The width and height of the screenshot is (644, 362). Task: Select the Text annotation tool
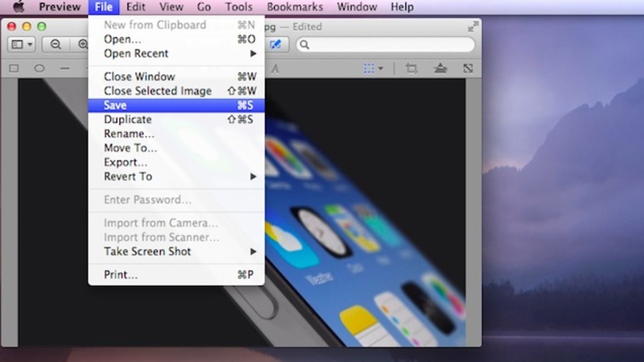coord(275,68)
